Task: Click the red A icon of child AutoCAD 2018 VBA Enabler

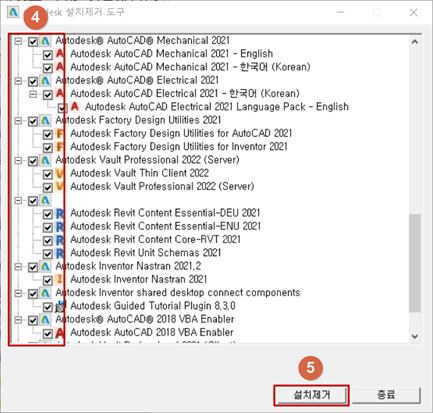Action: click(x=60, y=333)
